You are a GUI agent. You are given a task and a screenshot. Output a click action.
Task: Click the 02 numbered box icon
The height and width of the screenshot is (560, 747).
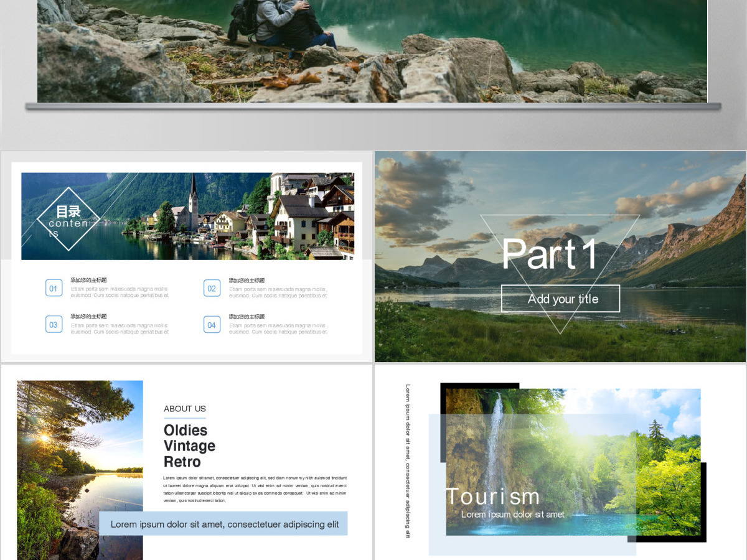pos(212,288)
